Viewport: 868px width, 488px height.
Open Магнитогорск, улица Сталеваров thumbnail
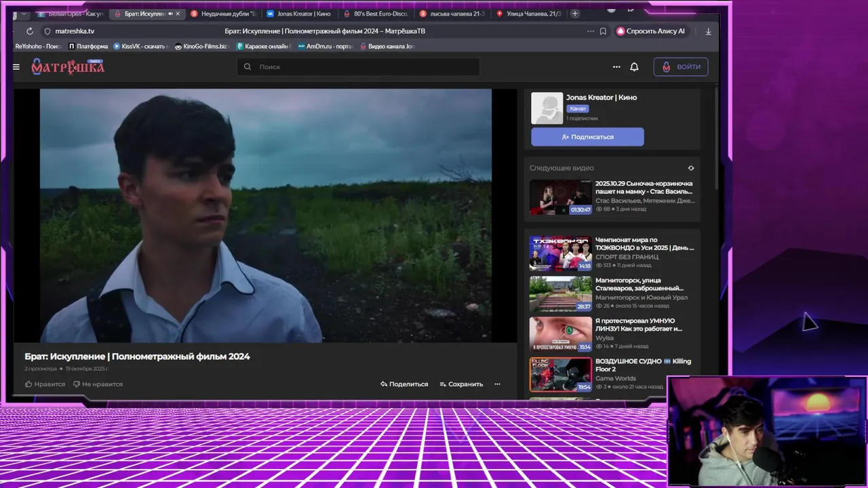tap(561, 293)
